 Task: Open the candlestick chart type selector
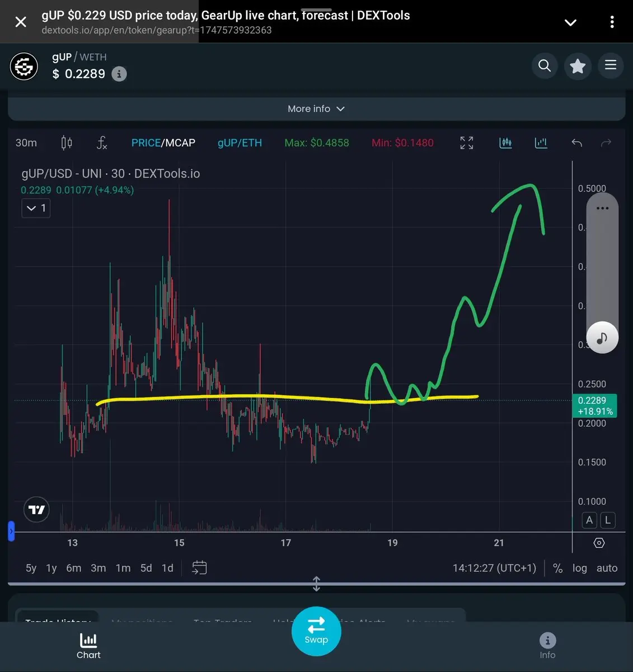(x=67, y=143)
